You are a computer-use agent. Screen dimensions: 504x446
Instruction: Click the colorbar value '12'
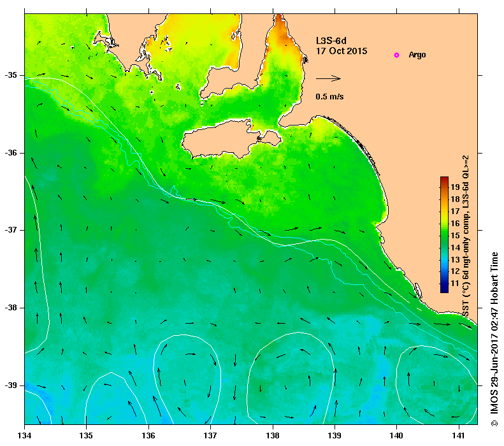(455, 271)
